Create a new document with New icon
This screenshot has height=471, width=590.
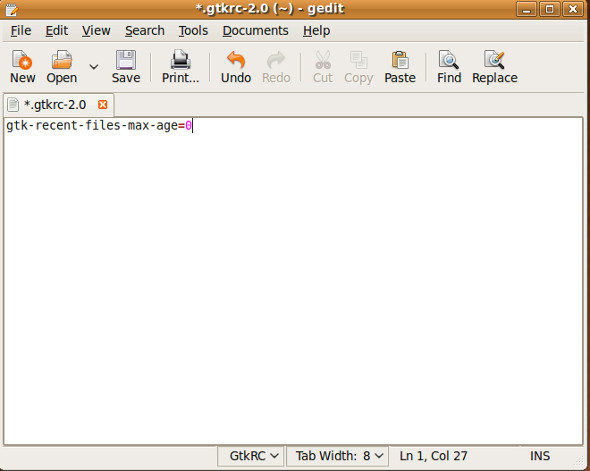pos(22,67)
